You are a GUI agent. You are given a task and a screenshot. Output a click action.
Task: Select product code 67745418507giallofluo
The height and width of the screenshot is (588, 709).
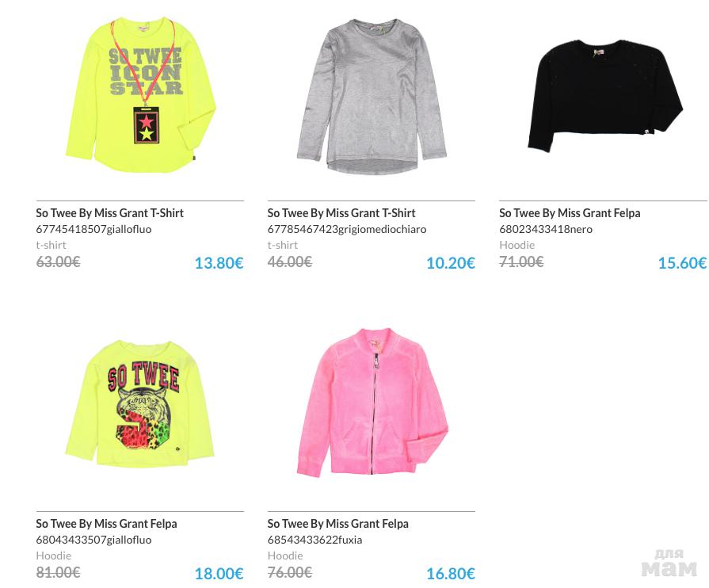point(93,229)
